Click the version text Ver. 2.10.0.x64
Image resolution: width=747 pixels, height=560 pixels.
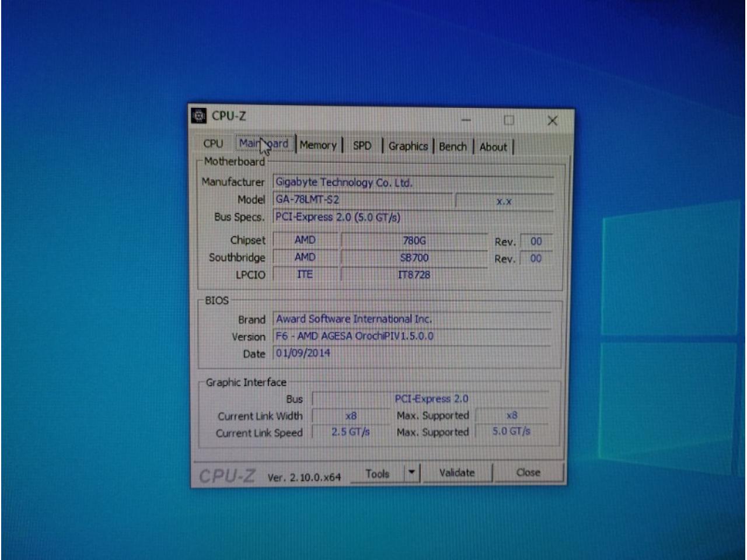click(x=304, y=477)
